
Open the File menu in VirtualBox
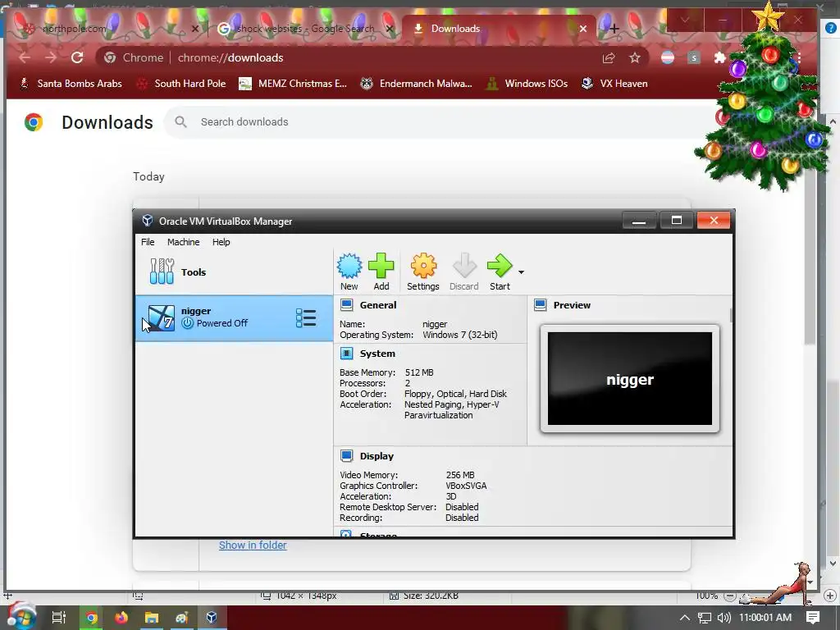pos(148,242)
